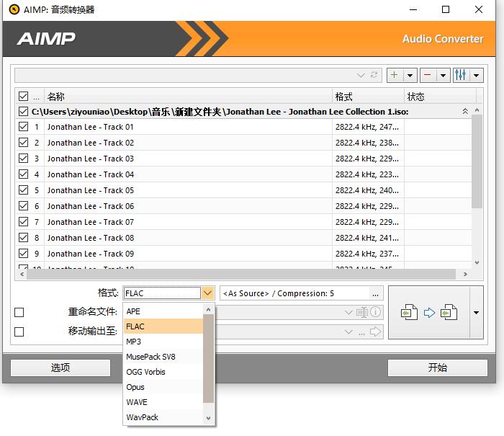Click the AIMP app icon in title bar
This screenshot has width=504, height=436.
click(x=14, y=9)
